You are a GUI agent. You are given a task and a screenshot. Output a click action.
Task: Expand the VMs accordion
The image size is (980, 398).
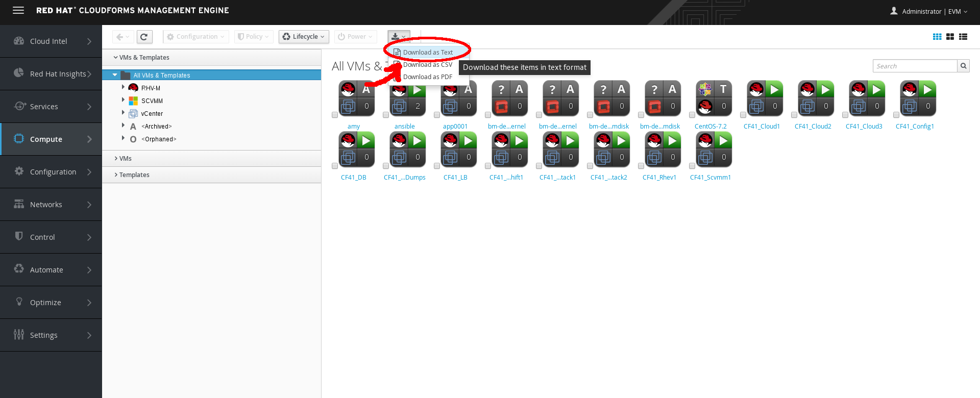point(212,158)
